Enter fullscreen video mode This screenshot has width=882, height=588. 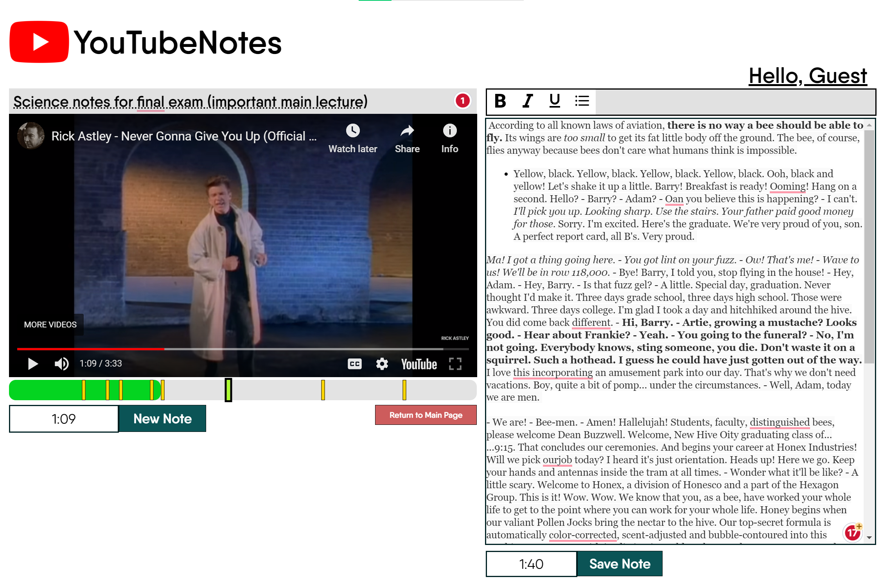(455, 364)
